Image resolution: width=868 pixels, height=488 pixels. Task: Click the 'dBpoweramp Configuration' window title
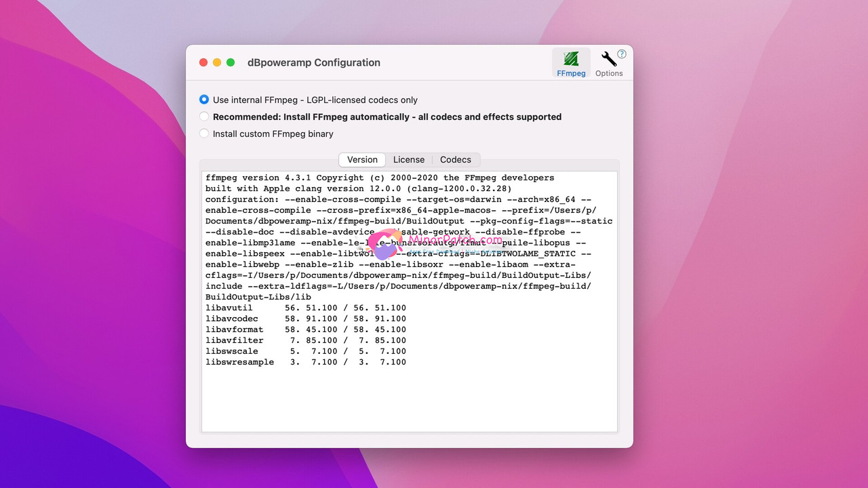314,62
